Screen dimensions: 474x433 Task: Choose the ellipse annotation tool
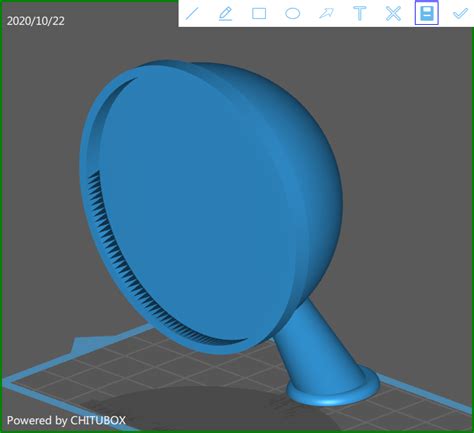[293, 14]
